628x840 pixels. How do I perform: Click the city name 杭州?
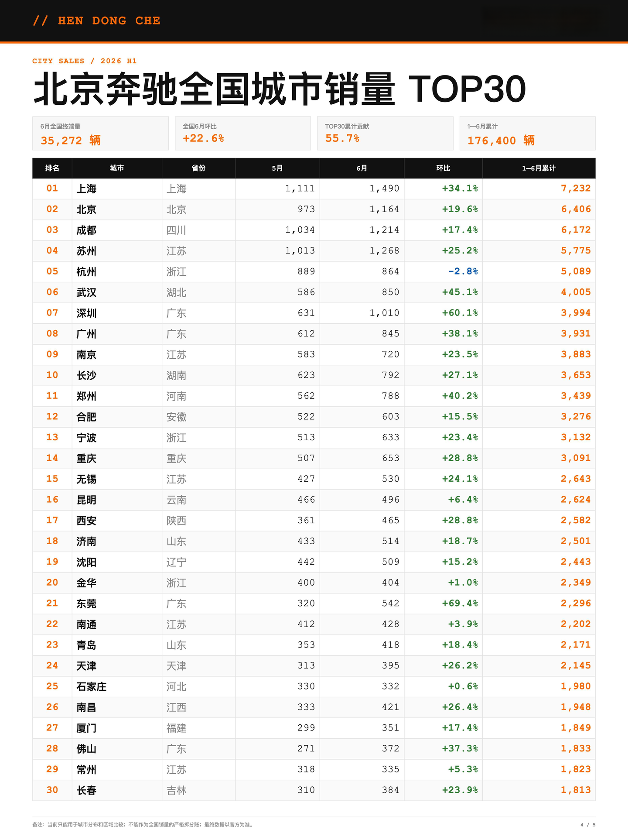pos(86,271)
